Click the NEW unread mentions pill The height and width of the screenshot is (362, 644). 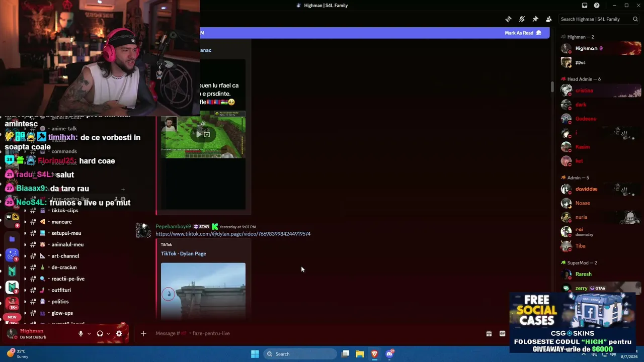(12, 317)
